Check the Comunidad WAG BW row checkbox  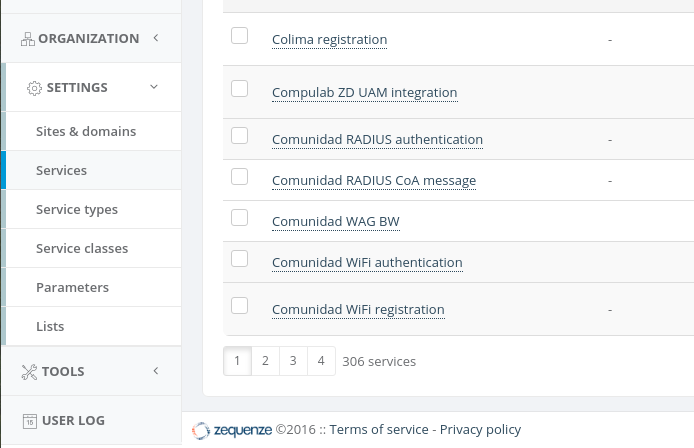pos(239,218)
